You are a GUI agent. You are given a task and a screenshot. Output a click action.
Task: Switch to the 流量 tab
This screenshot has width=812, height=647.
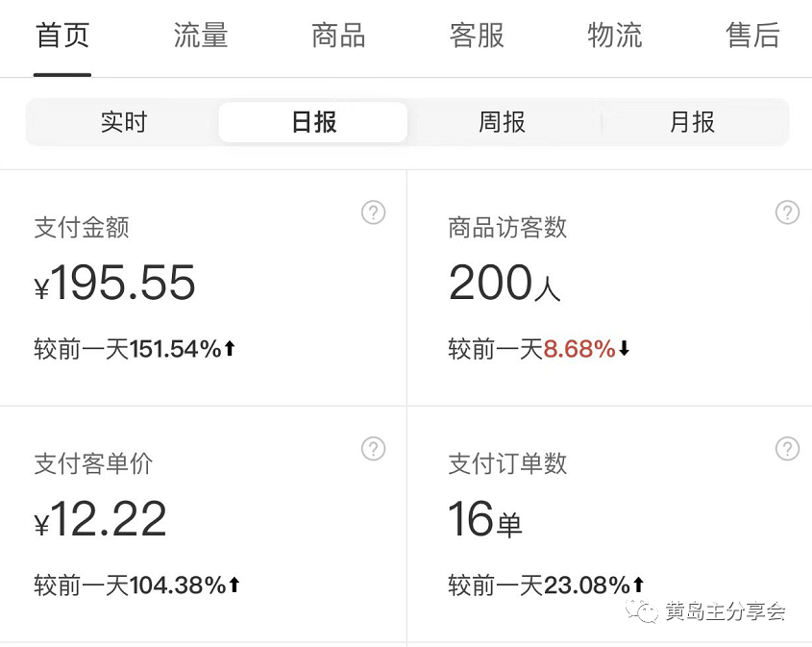coord(200,36)
